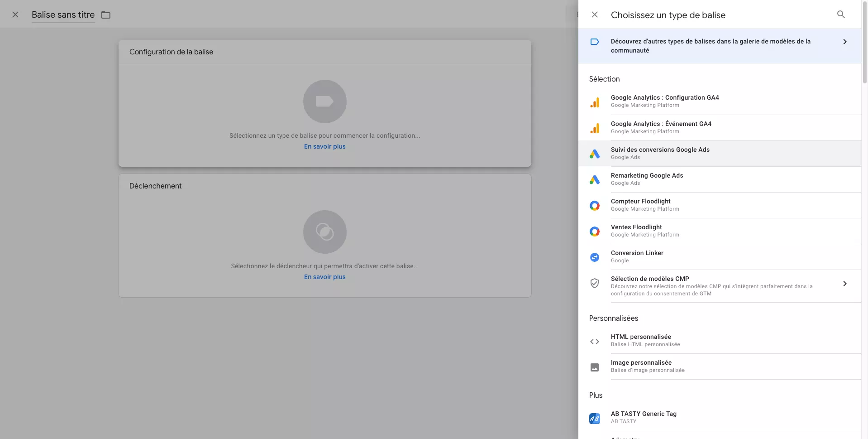Close the Choisissez un type de balise panel
Viewport: 868px width, 439px height.
(595, 14)
